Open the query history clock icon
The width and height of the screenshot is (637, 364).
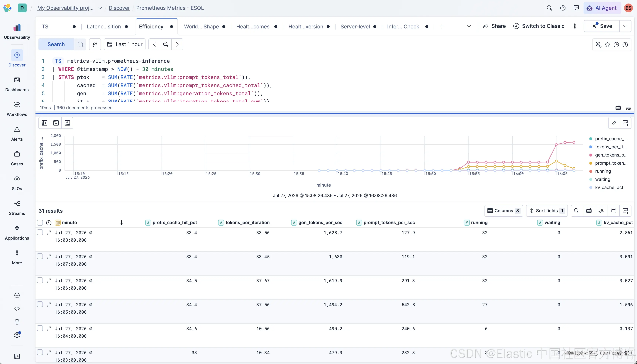(x=616, y=44)
